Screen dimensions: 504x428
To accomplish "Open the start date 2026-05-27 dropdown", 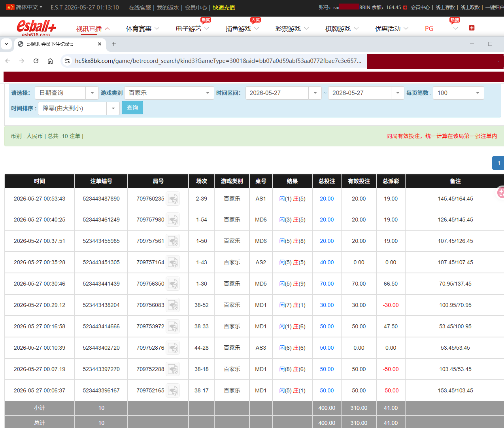I will click(283, 93).
